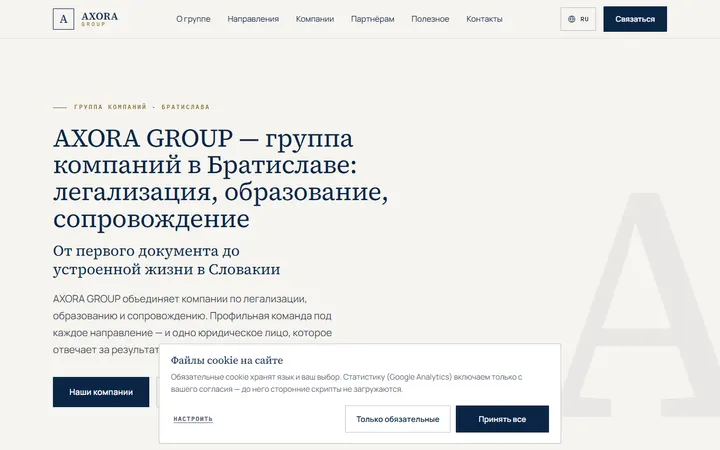Open cookie settings via "НАСТРОИТЬ"

[193, 419]
